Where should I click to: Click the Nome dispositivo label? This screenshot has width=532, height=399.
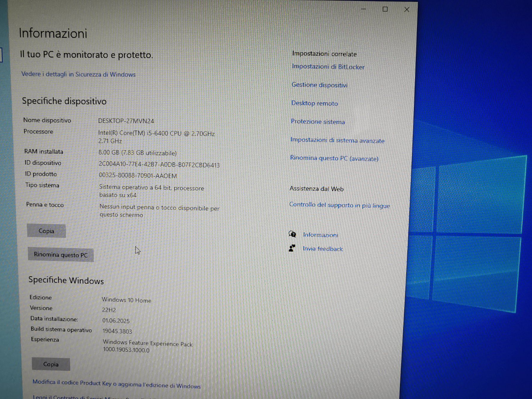click(47, 120)
